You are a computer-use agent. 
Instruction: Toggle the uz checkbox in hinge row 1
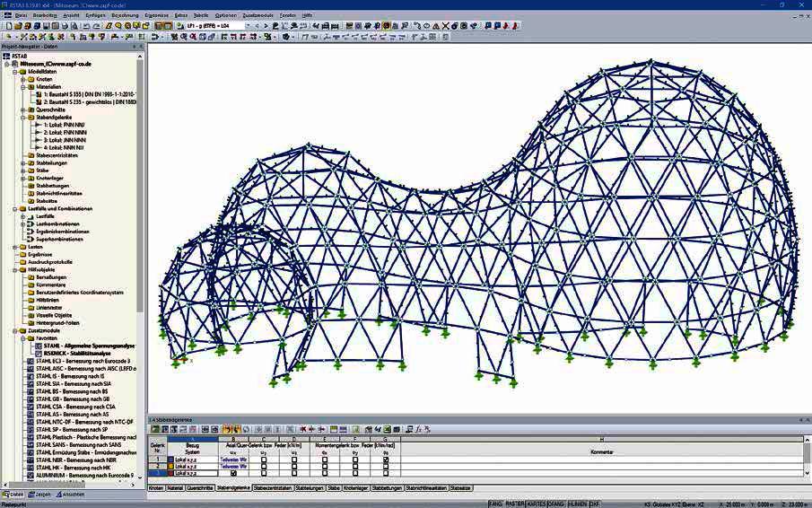[294, 460]
